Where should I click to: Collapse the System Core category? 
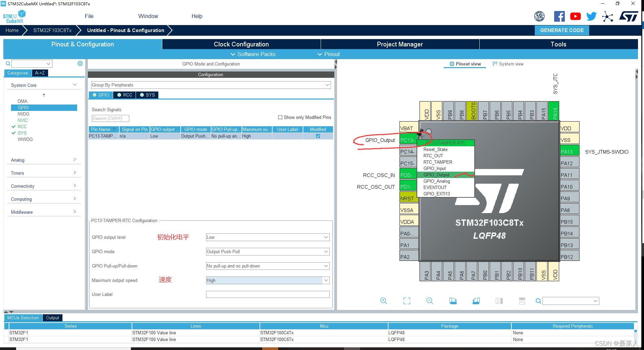75,85
